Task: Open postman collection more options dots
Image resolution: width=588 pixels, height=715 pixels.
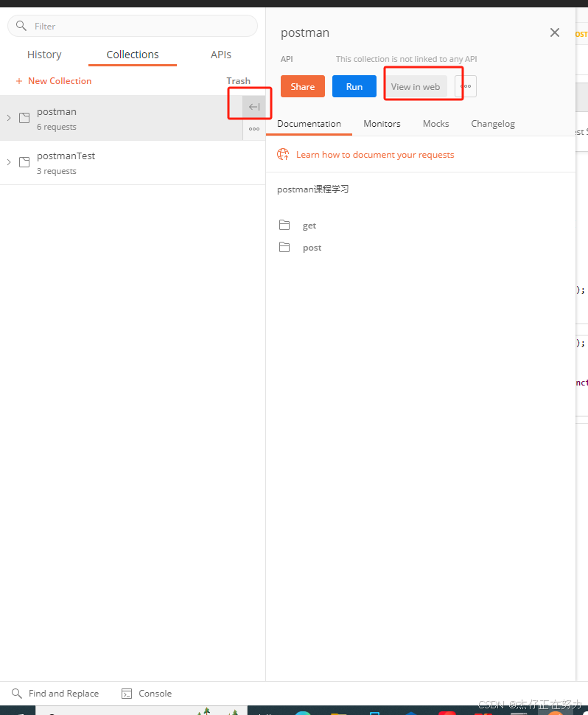Action: point(254,129)
